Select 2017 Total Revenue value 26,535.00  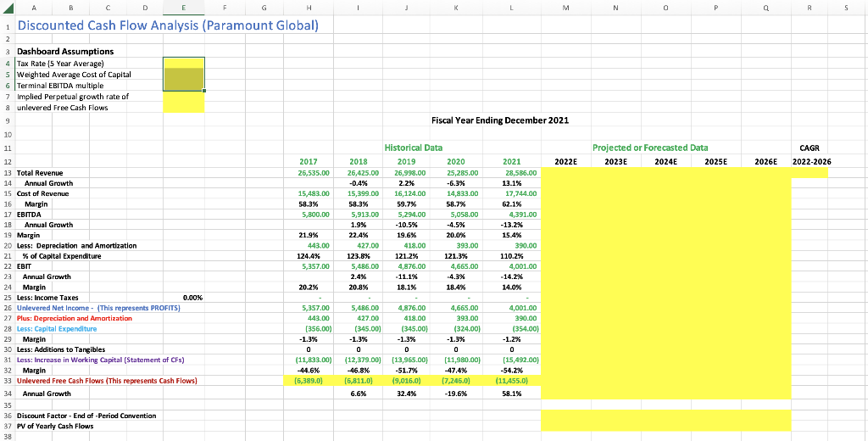(314, 173)
